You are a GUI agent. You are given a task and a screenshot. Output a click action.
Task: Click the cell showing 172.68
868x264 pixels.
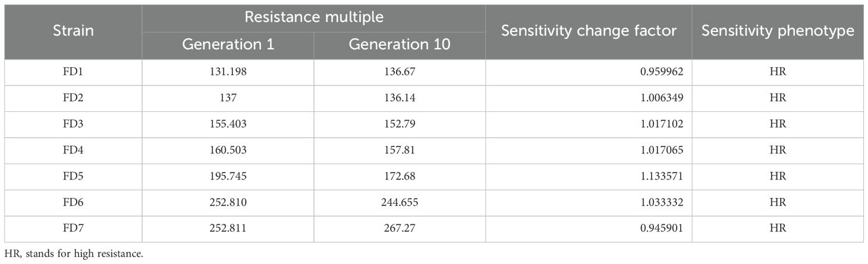[399, 177]
